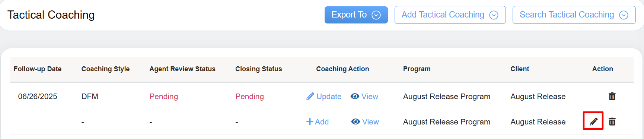Click the Add coaching action link
This screenshot has height=139, width=644.
pyautogui.click(x=322, y=122)
